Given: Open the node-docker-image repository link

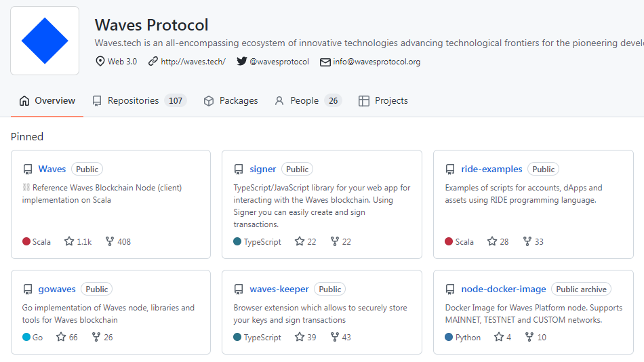Looking at the screenshot, I should 504,289.
